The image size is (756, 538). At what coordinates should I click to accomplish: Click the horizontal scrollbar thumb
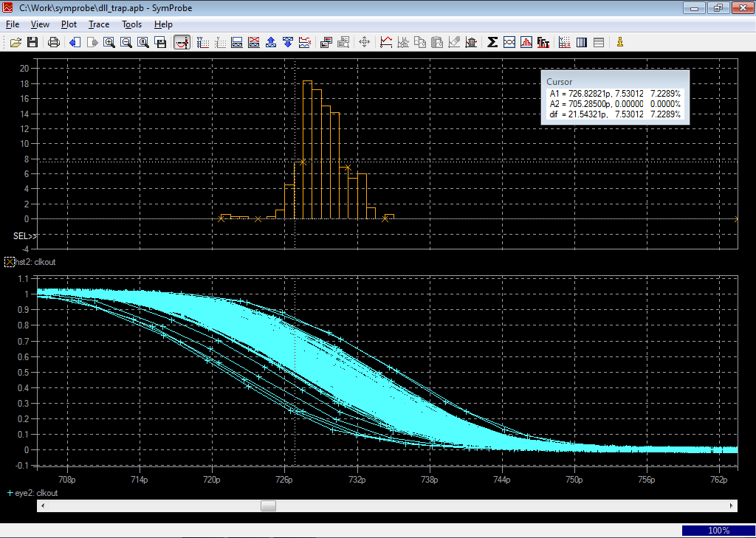(268, 506)
